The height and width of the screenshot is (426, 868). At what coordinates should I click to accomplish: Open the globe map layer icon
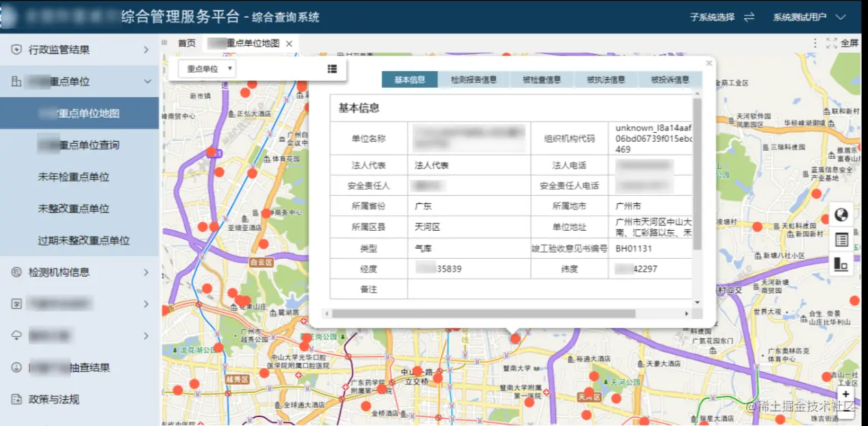pyautogui.click(x=841, y=214)
